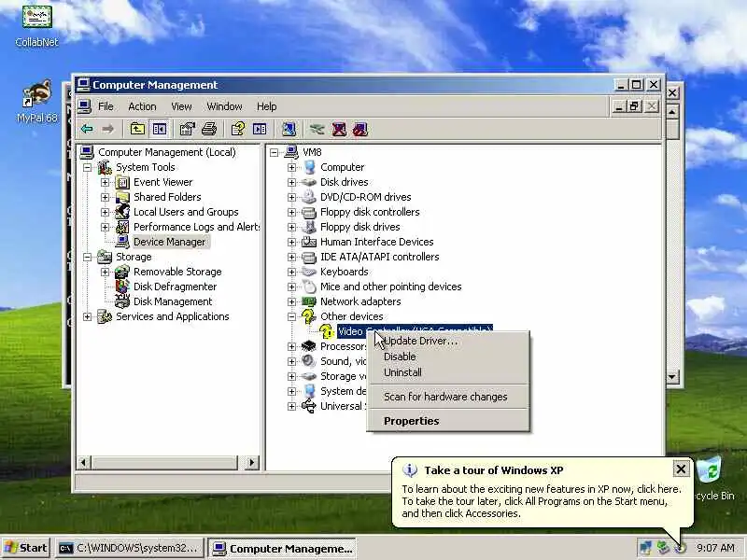Image resolution: width=747 pixels, height=560 pixels.
Task: Click the Print toolbar icon
Action: 209,129
